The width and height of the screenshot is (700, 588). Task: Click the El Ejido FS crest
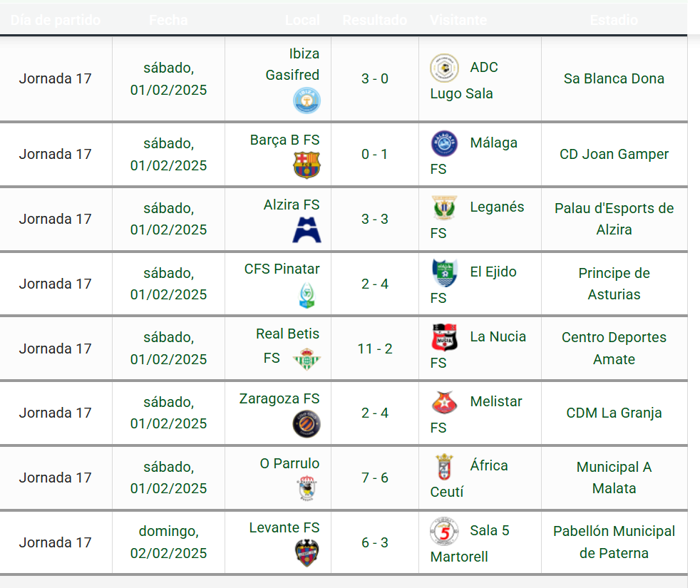444,272
